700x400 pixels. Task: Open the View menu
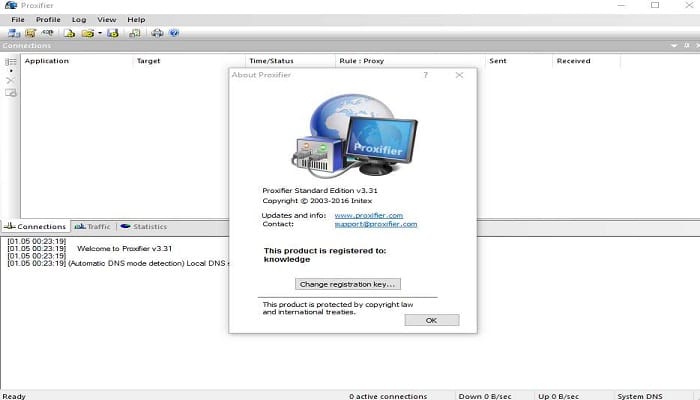(107, 20)
